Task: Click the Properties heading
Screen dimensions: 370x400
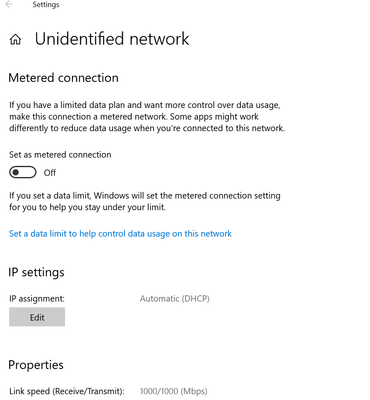Action: click(36, 365)
